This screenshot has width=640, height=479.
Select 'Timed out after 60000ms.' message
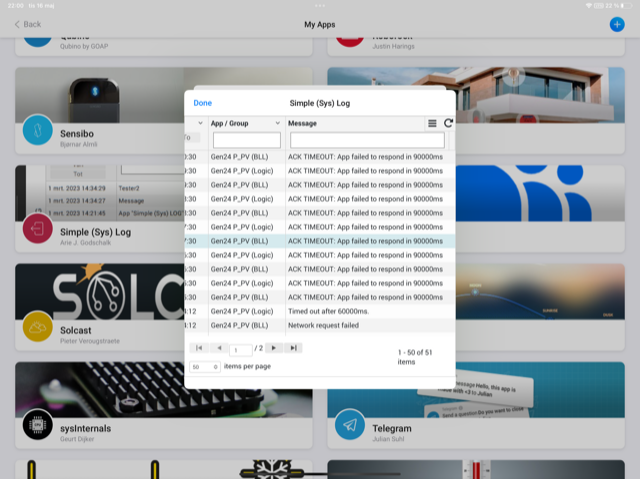pos(328,311)
